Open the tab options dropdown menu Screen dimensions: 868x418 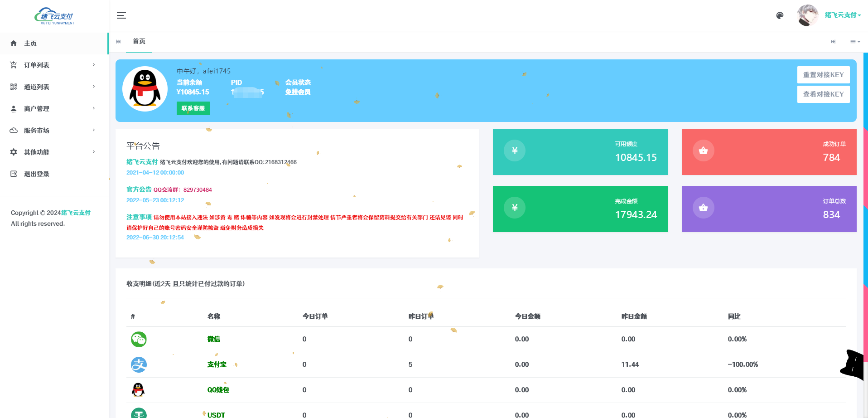pos(855,42)
